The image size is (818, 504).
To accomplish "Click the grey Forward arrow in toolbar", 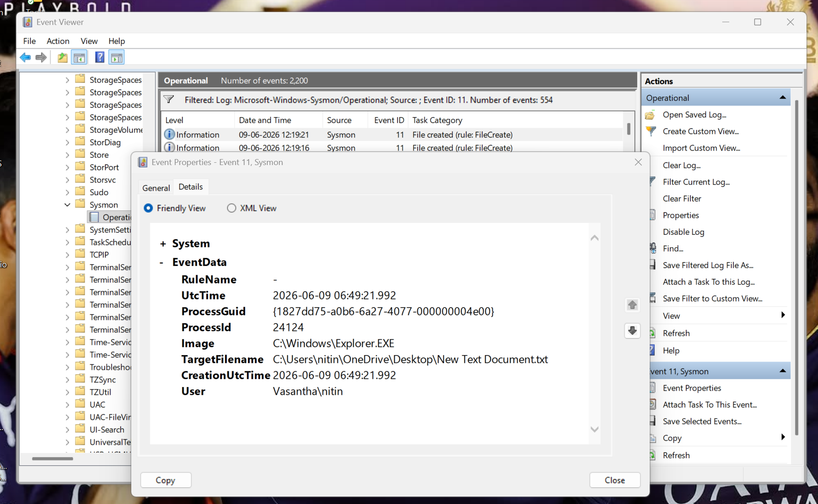I will click(41, 58).
